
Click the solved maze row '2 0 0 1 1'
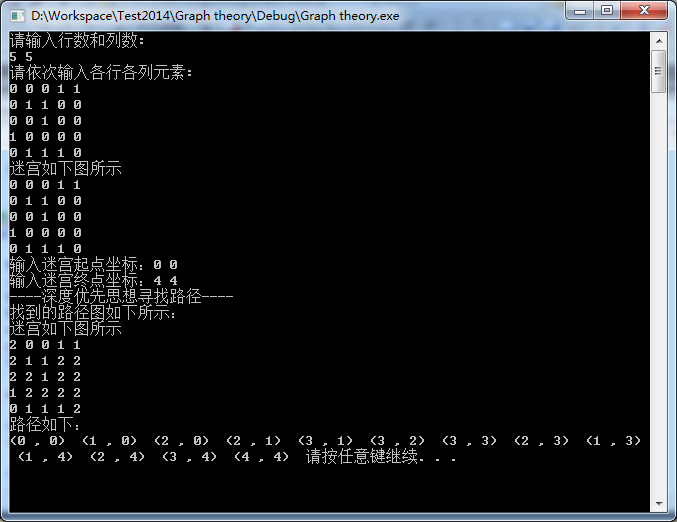click(45, 345)
